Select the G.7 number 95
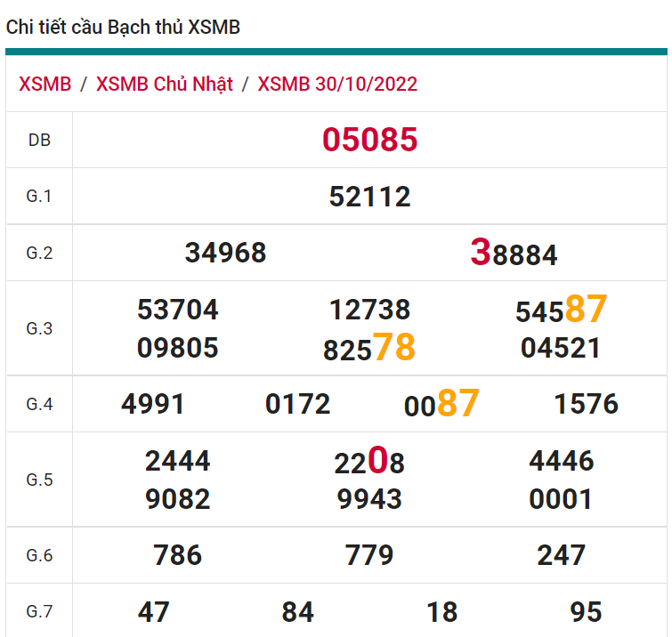 coord(587,612)
